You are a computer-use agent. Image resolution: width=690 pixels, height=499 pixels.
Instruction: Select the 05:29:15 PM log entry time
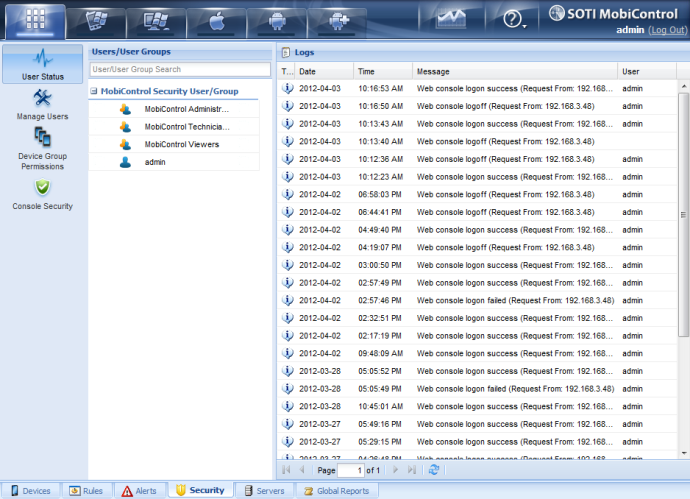coord(380,442)
